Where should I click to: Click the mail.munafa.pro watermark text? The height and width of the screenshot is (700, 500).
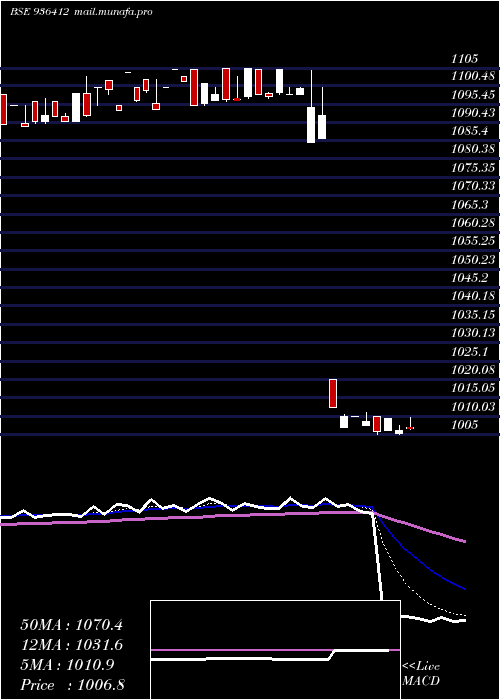[112, 12]
